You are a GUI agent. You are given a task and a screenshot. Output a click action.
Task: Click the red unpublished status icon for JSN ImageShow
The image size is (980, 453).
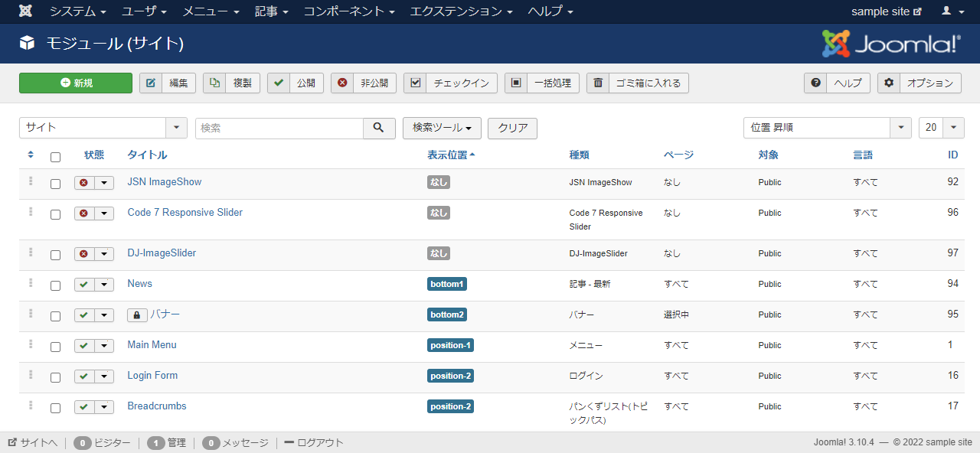(x=84, y=183)
